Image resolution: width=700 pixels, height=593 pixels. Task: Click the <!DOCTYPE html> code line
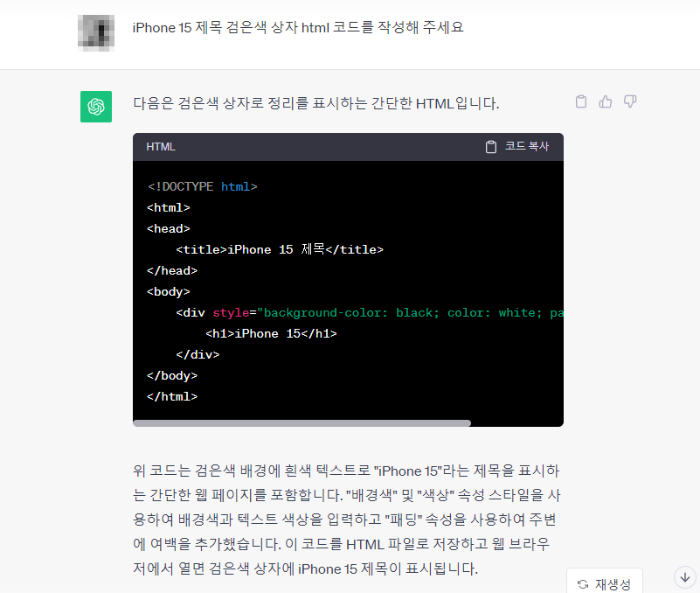coord(202,186)
